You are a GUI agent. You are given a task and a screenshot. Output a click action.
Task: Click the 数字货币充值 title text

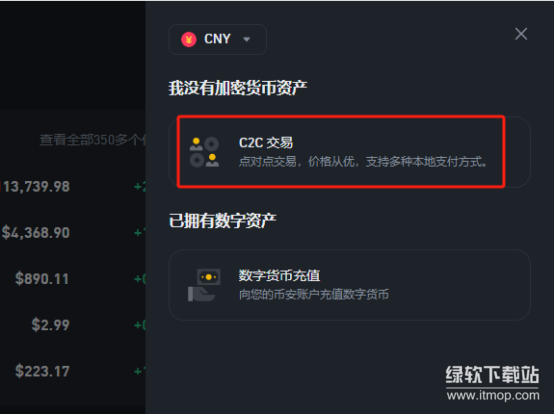[279, 275]
